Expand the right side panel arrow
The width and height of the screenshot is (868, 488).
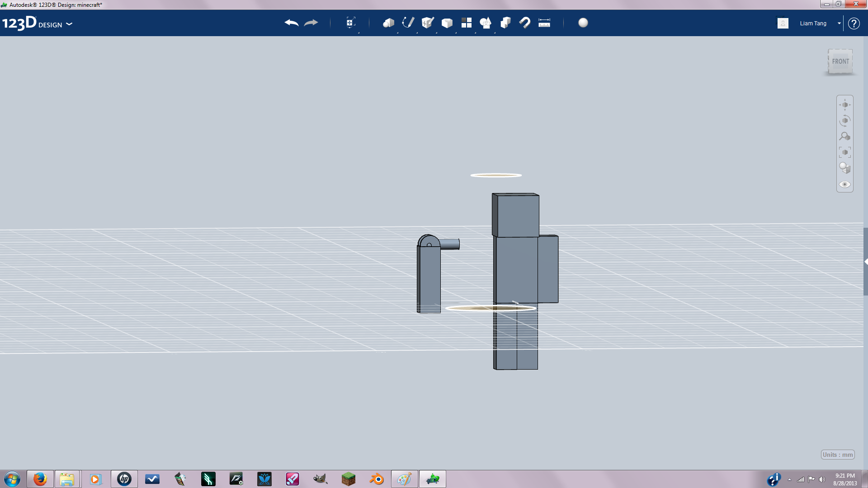tap(866, 262)
